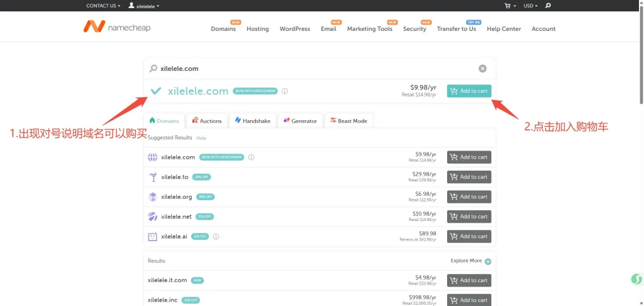
Task: Open the Email menu
Action: [328, 29]
